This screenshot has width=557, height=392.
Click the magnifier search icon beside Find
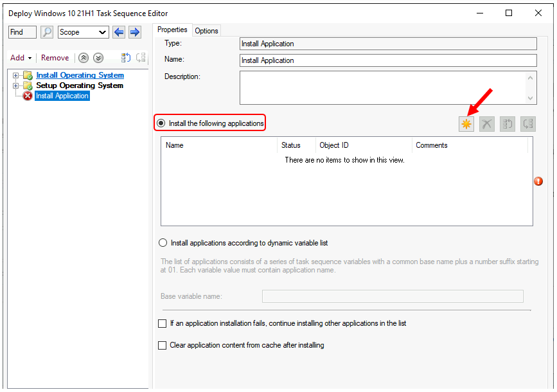[x=47, y=32]
